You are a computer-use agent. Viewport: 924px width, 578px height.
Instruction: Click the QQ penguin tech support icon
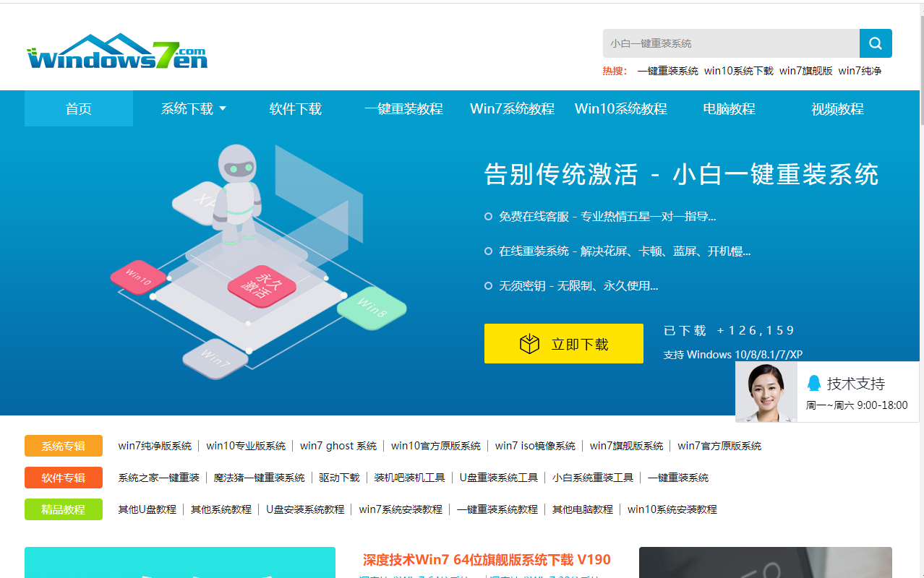(814, 384)
